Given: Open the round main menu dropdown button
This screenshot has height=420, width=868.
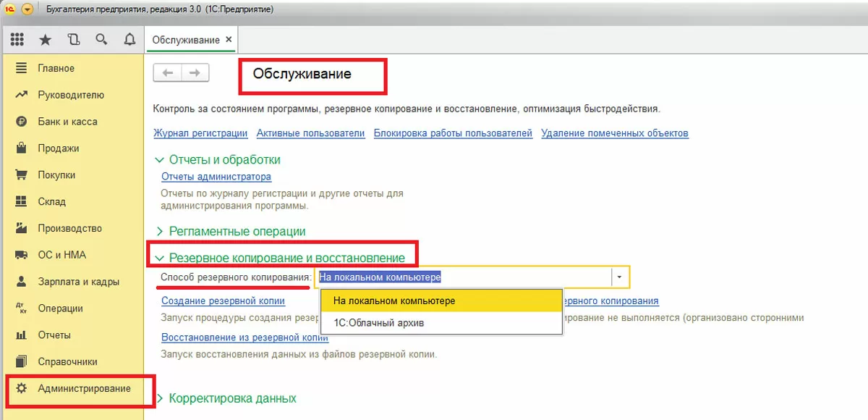Looking at the screenshot, I should pyautogui.click(x=27, y=9).
